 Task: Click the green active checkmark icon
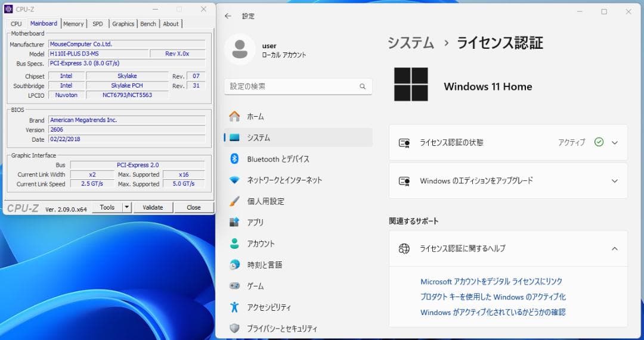click(x=599, y=142)
